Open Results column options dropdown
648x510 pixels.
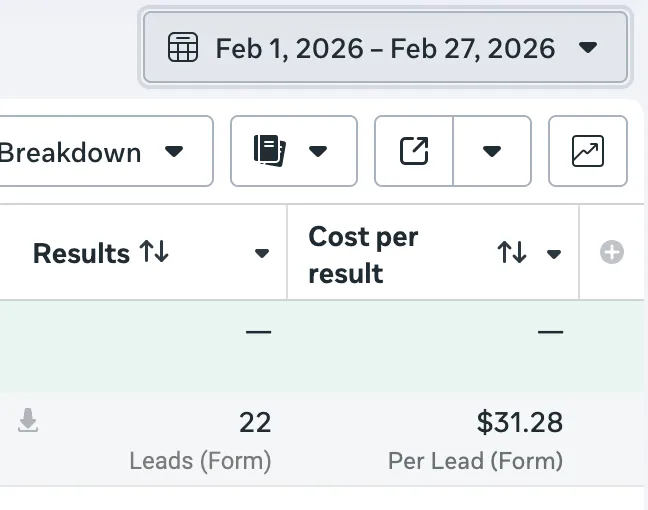[262, 254]
